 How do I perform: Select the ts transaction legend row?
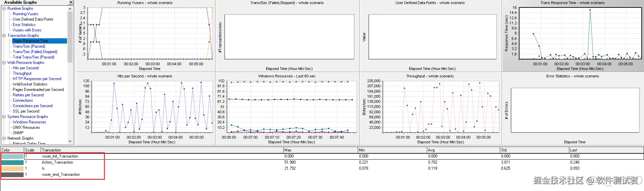click(322, 168)
